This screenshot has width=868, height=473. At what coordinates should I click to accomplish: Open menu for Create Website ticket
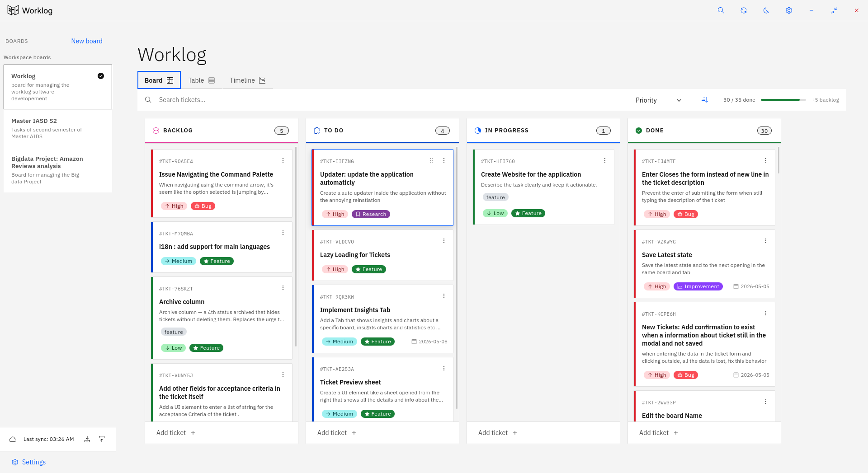tap(605, 160)
